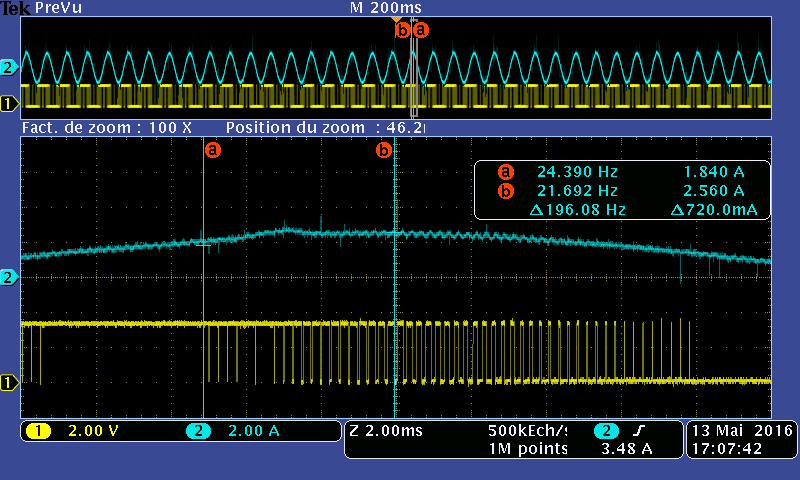800x480 pixels.
Task: Click the Δ720.0mA delta readout
Action: point(713,210)
